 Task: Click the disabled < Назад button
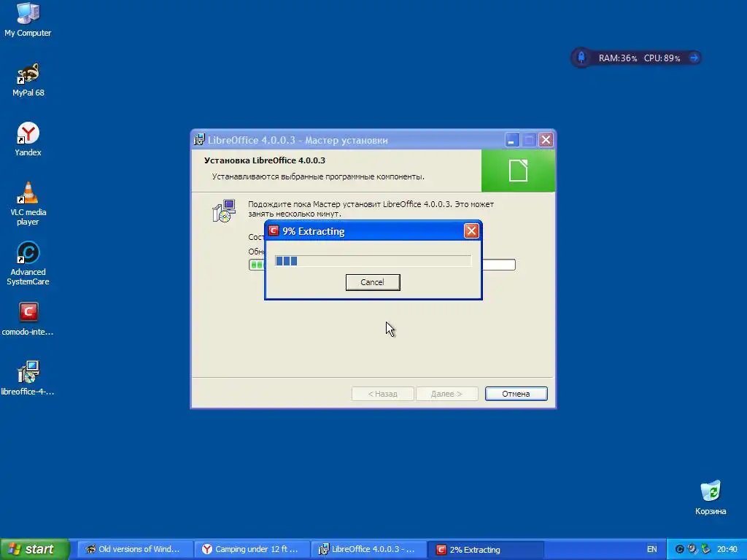[x=382, y=394]
